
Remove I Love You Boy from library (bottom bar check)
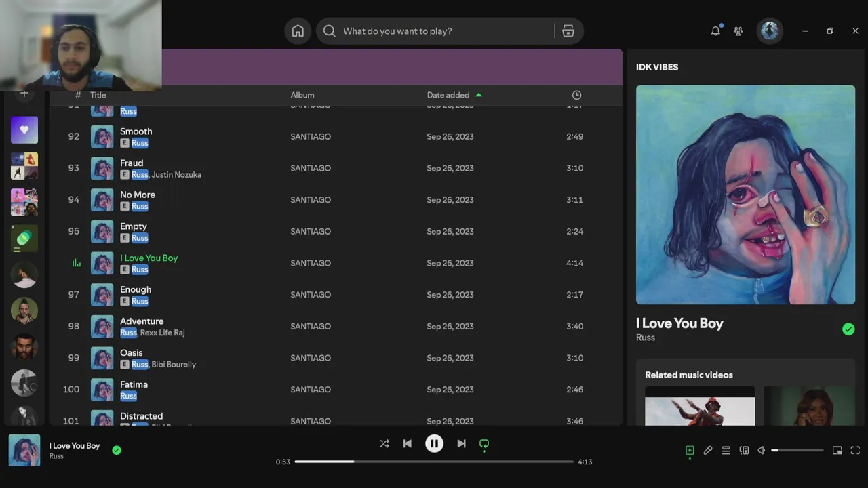tap(117, 450)
